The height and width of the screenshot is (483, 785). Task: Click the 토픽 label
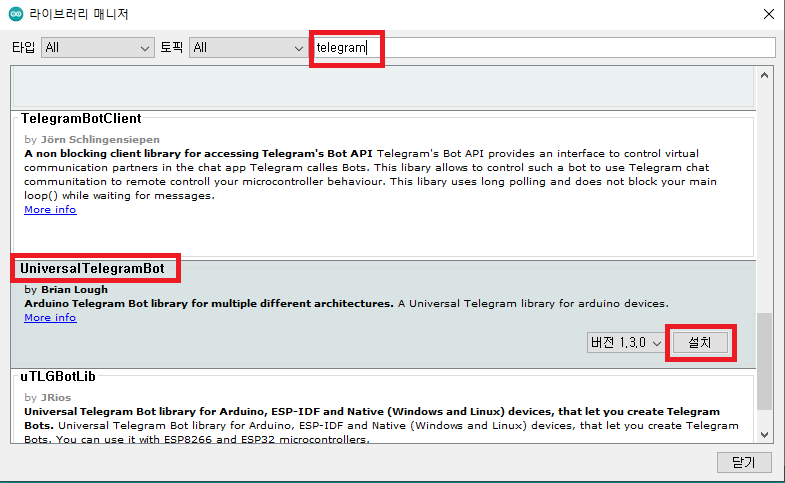171,48
